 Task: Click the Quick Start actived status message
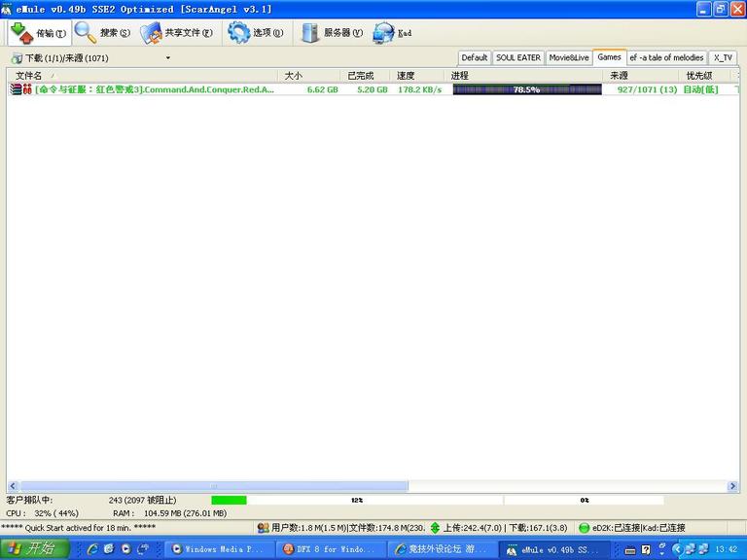[x=78, y=528]
